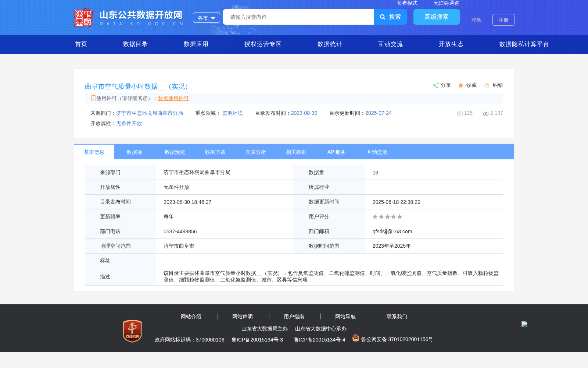
Task: Click the 每年 update frequency cell
Action: click(225, 217)
